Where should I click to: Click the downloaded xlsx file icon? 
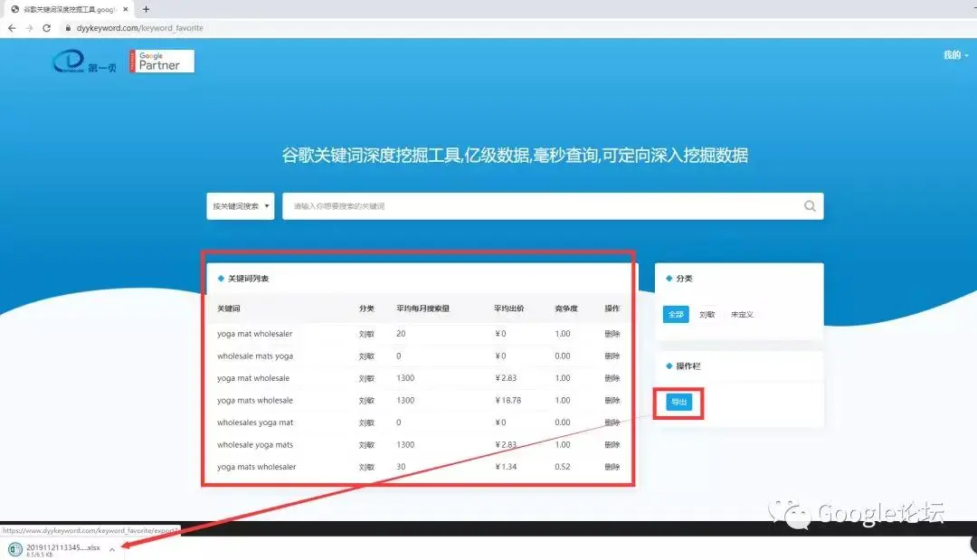[15, 549]
